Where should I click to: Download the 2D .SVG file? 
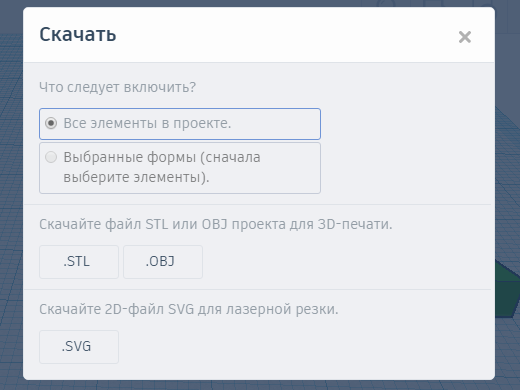[79, 347]
